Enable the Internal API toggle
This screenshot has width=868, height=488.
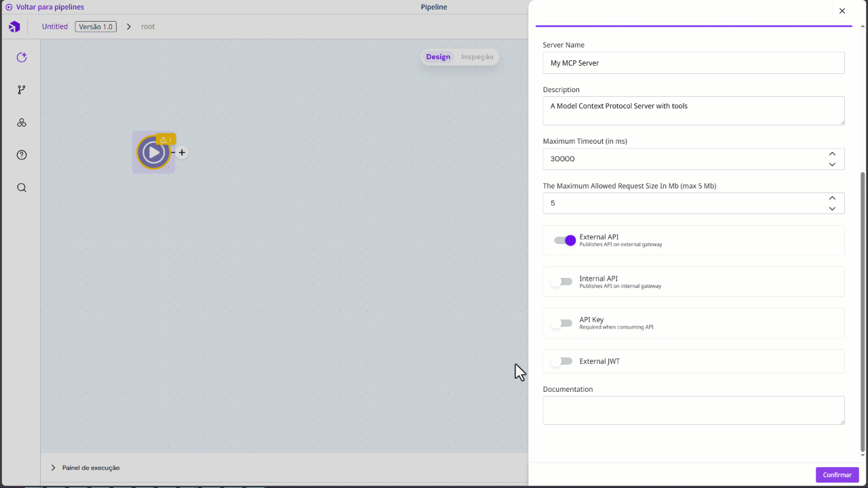562,282
